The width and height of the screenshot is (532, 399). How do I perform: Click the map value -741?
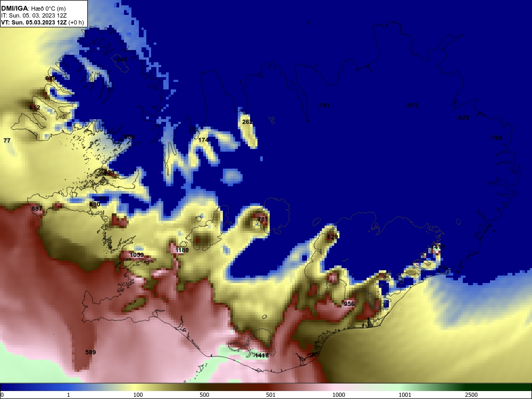324,105
